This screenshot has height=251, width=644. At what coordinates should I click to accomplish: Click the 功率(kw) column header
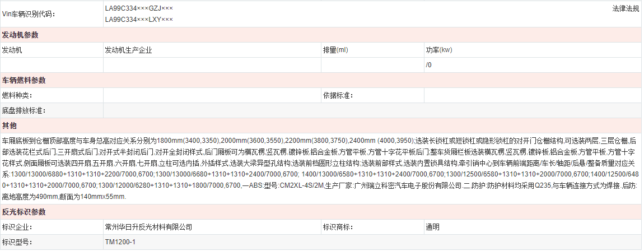click(x=438, y=50)
